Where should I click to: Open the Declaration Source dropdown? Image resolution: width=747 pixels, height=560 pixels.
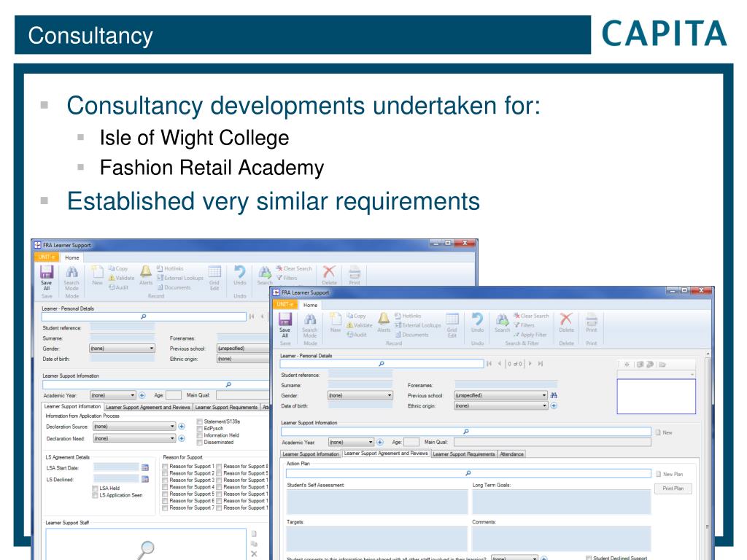[x=135, y=426]
